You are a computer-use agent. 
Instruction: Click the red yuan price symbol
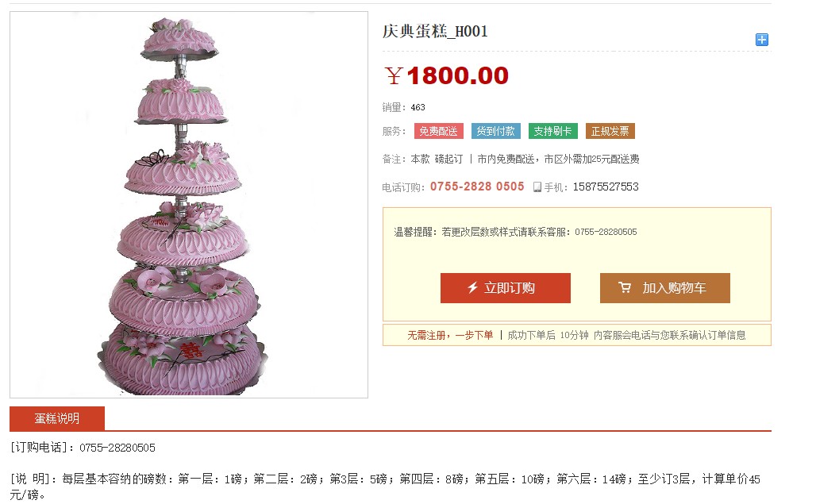394,76
